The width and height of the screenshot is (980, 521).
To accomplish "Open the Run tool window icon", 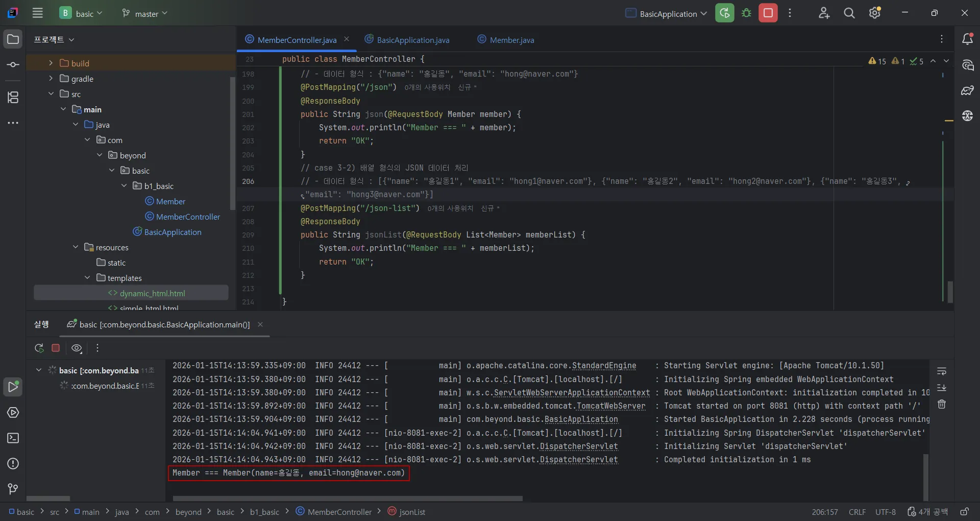I will click(13, 387).
